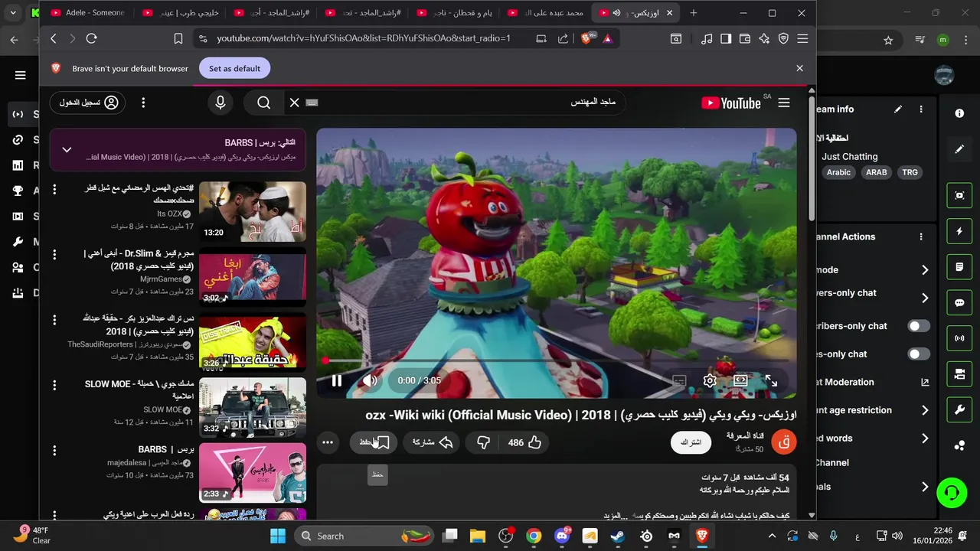Toggle emotes-only chat in stream dashboard
The width and height of the screenshot is (980, 551).
pyautogui.click(x=919, y=354)
